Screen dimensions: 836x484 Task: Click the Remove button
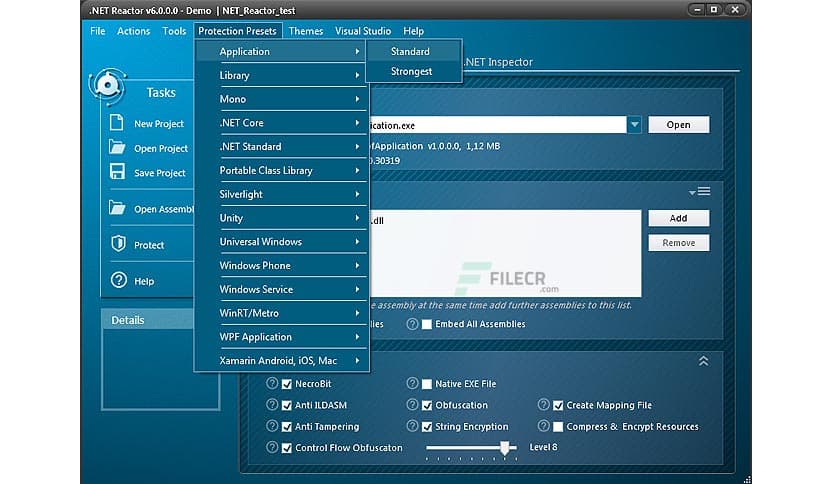tap(678, 243)
